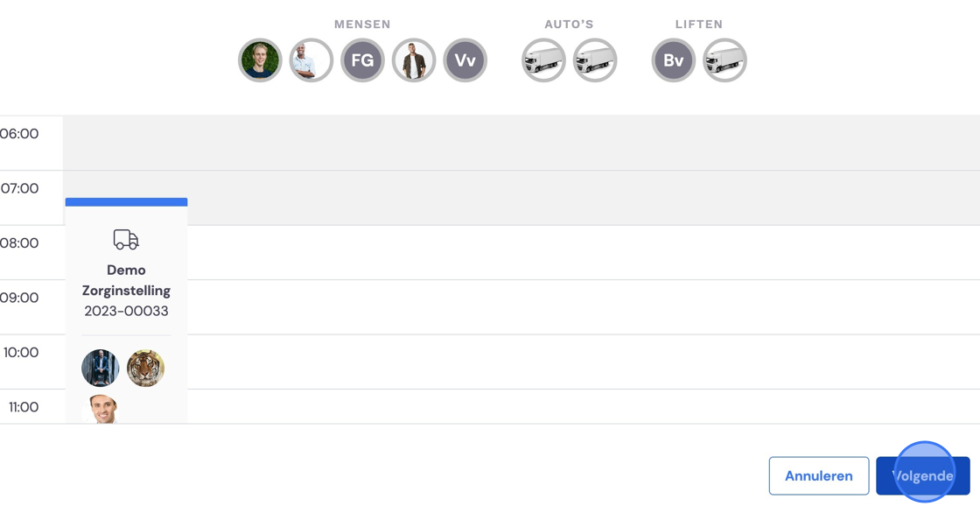The height and width of the screenshot is (513, 980).
Task: Click the blue bar atop the appointment
Action: [x=126, y=202]
